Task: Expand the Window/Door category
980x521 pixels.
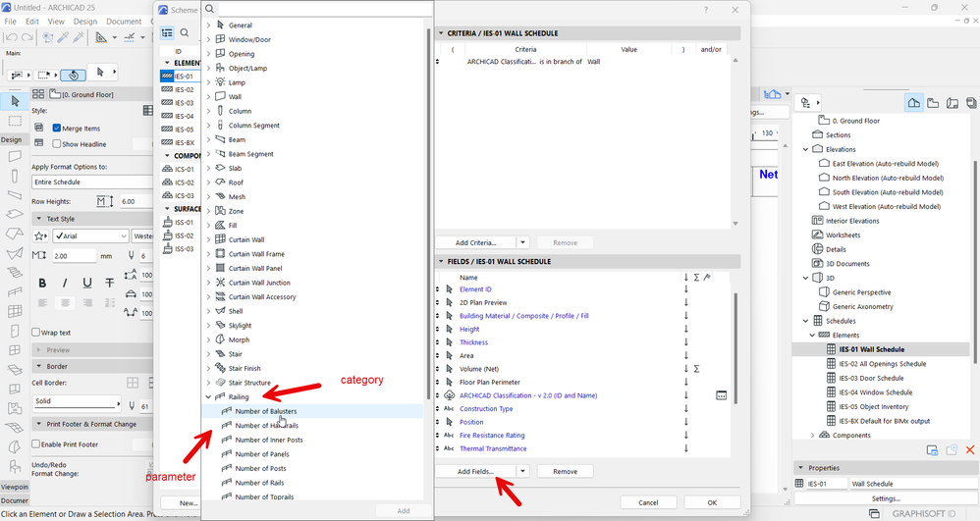Action: coord(209,39)
